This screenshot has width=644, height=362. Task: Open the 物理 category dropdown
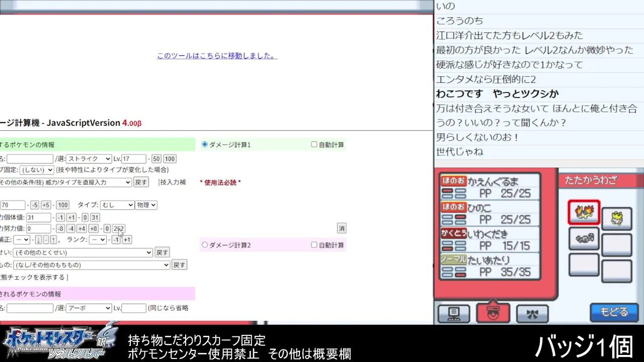(146, 205)
